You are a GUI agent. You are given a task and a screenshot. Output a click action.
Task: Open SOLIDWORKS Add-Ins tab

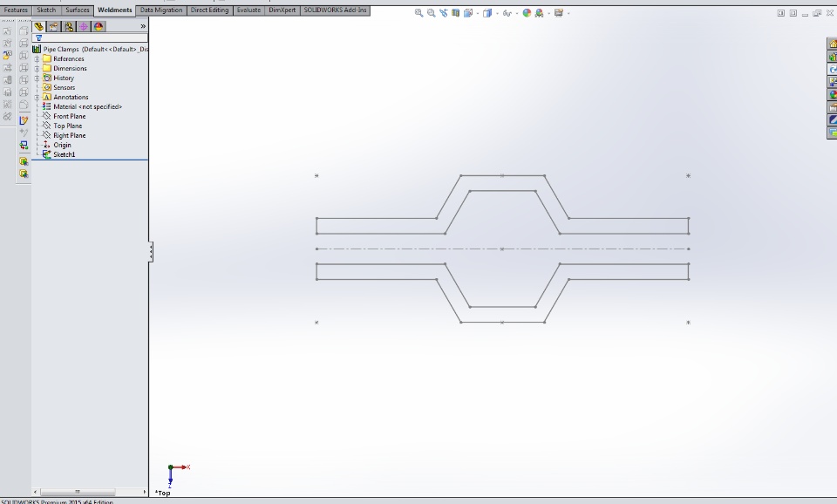click(x=335, y=10)
